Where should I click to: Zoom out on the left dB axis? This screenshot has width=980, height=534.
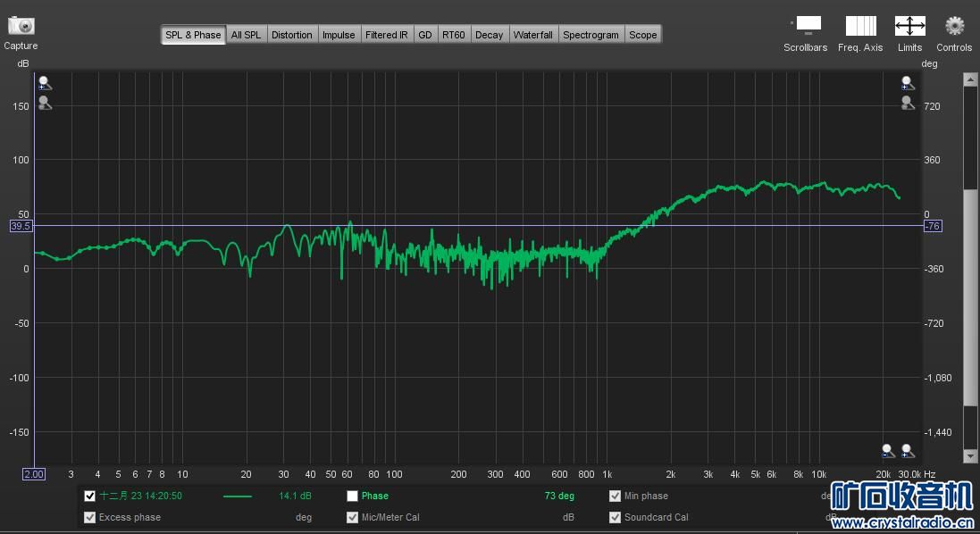[45, 103]
